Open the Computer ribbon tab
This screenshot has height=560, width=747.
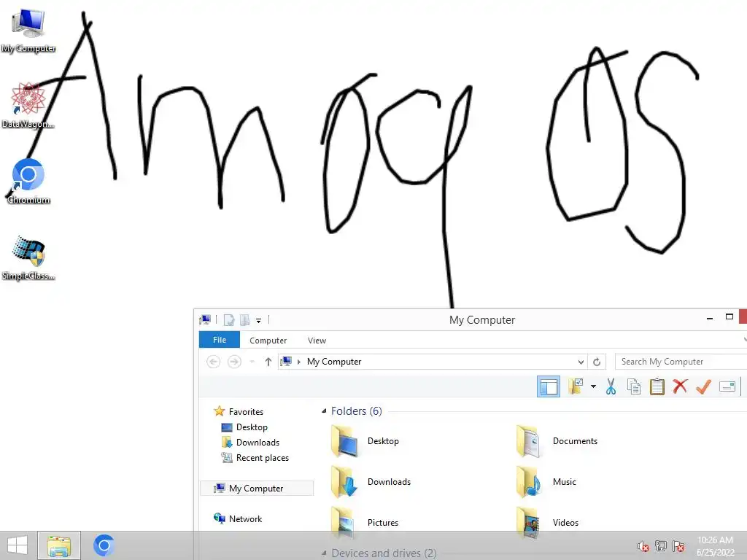[268, 341]
